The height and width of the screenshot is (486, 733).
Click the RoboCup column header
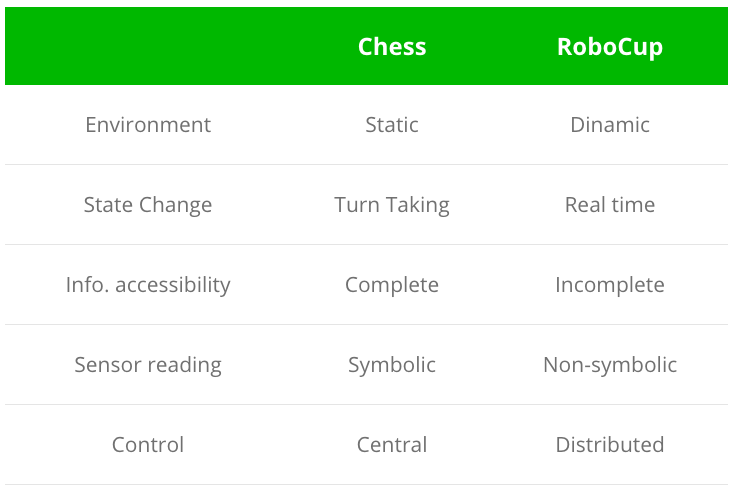[x=610, y=47]
